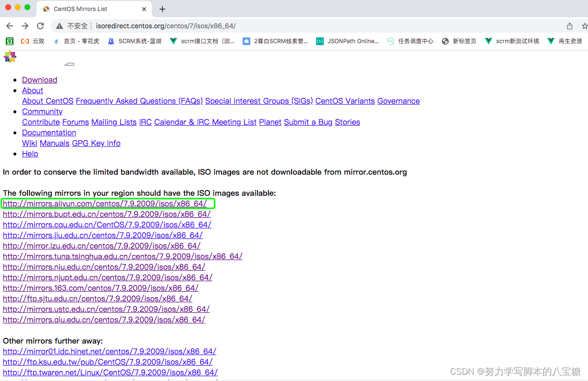Open the SCRM系统-蓝湖 bookmark
This screenshot has height=381, width=588.
coord(135,41)
